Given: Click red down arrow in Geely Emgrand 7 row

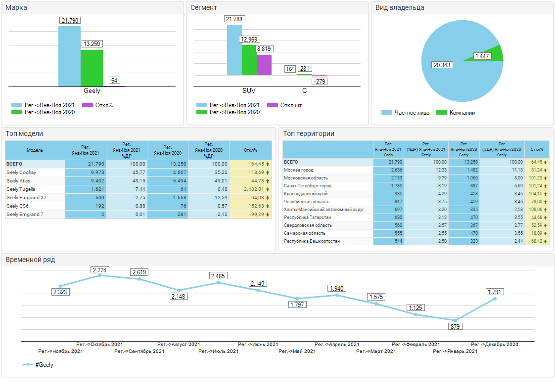Looking at the screenshot, I should coord(268,215).
